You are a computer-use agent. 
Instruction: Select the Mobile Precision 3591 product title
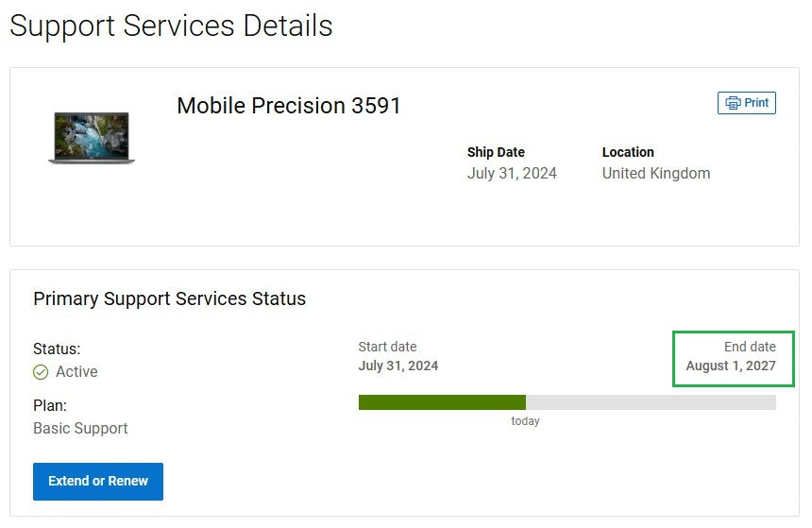click(x=289, y=106)
